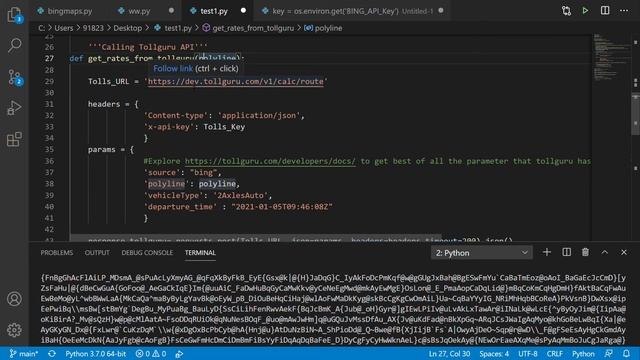Close unsaved dot on test1.py tab

click(x=243, y=11)
